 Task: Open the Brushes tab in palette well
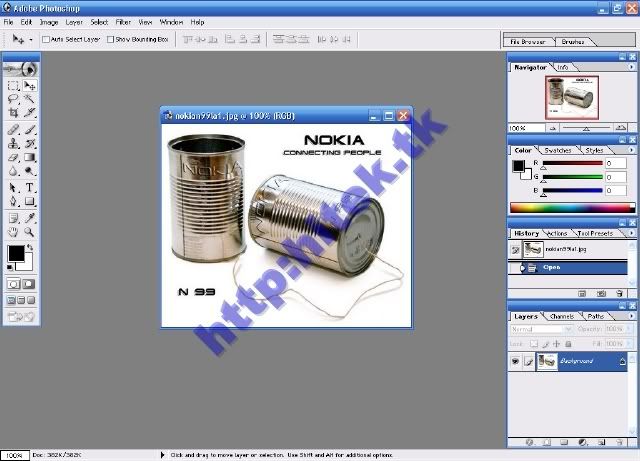tap(573, 42)
